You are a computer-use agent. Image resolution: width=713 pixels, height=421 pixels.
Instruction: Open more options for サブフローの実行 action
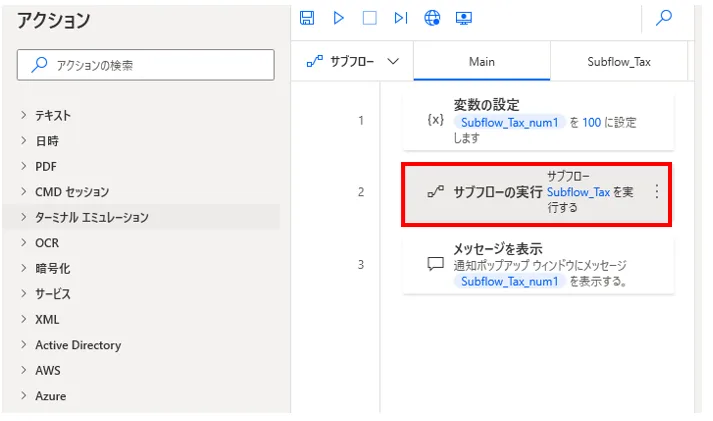656,192
